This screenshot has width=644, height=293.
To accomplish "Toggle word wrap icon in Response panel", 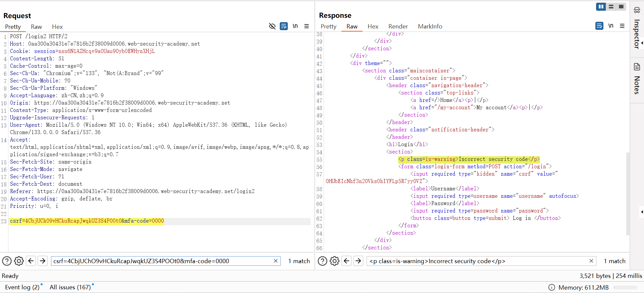I will coord(599,26).
